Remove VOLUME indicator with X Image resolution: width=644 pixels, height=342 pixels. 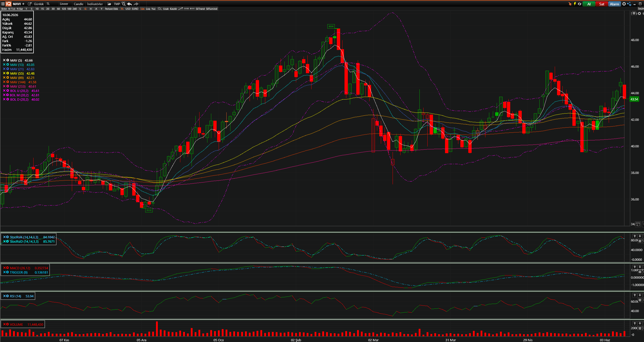[4, 324]
